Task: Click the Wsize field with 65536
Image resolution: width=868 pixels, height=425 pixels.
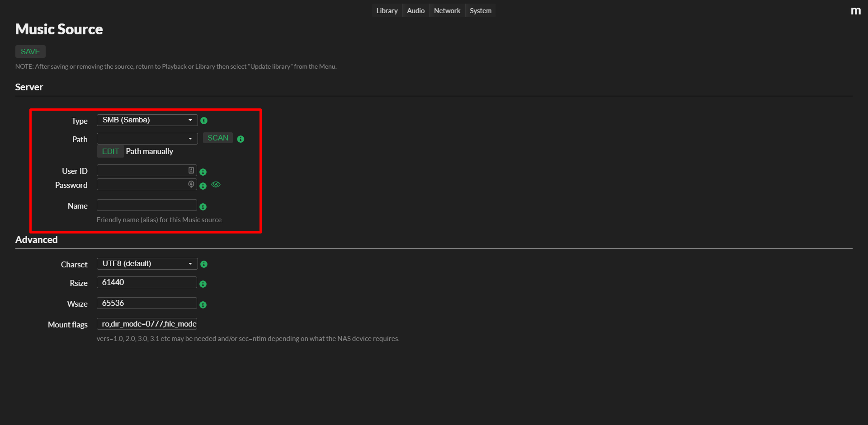Action: [x=147, y=303]
